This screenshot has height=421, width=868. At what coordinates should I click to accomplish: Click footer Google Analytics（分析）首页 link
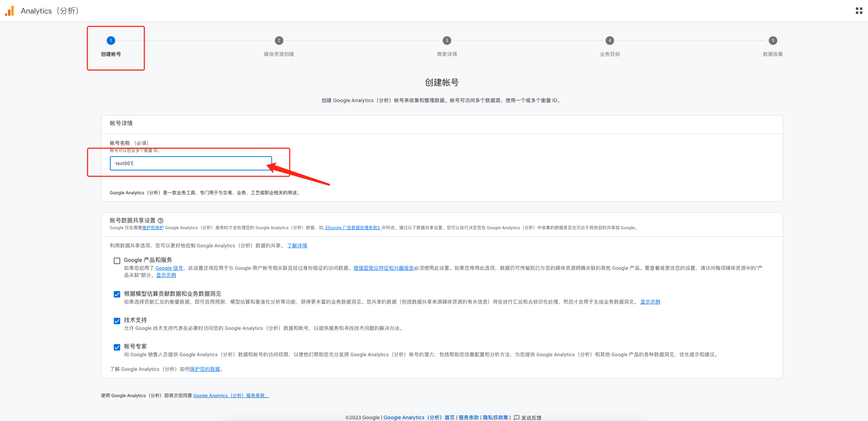pos(419,417)
